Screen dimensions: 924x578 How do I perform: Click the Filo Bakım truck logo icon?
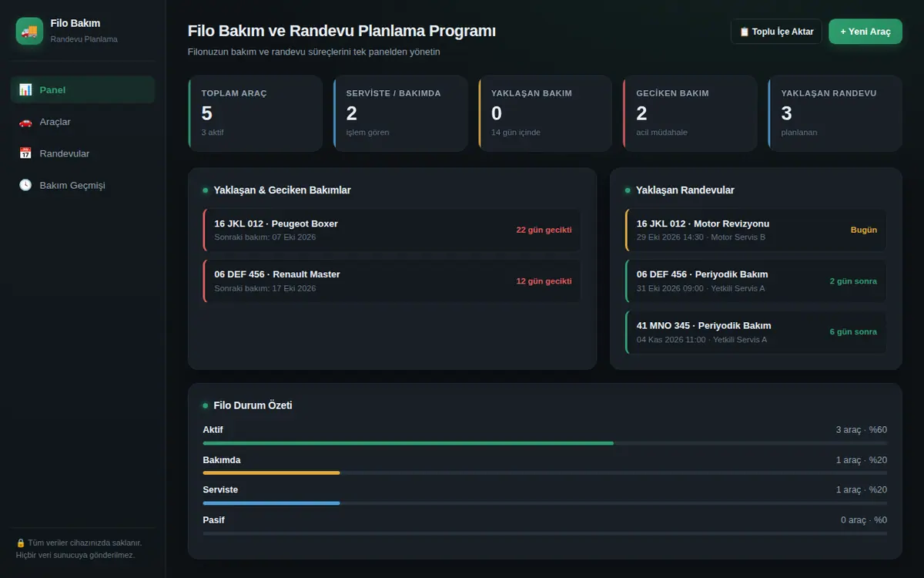(x=29, y=31)
